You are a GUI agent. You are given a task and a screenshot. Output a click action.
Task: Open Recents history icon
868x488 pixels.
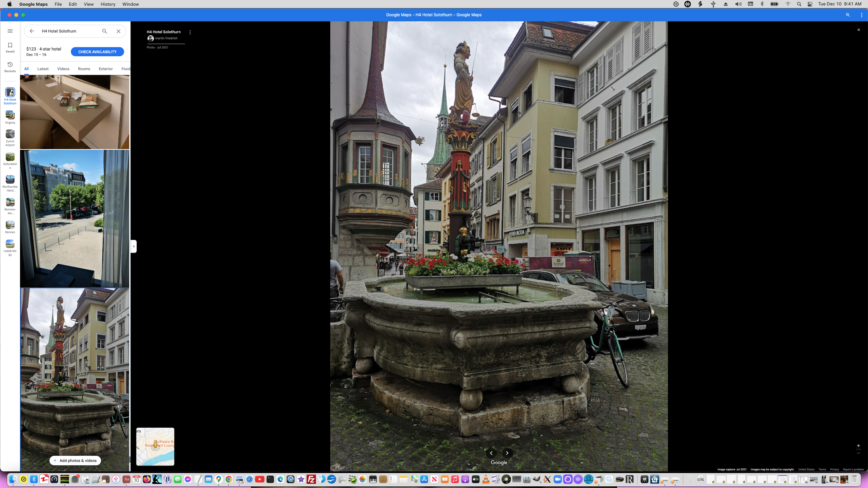10,67
